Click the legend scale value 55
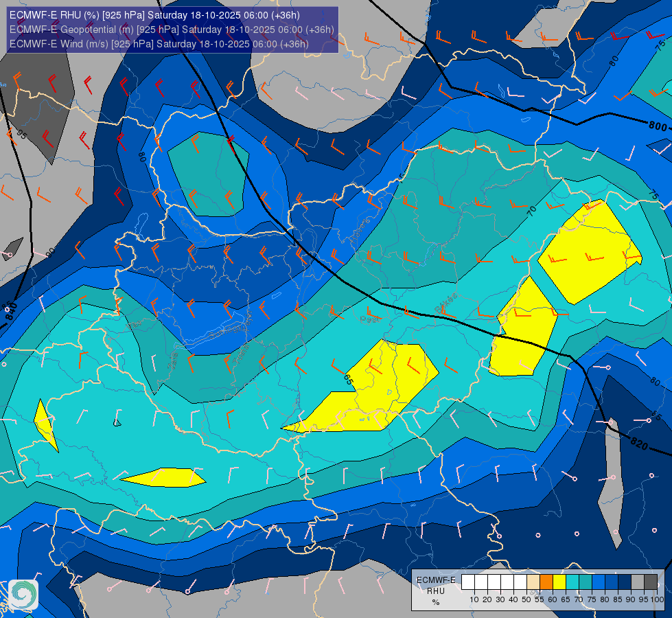This screenshot has width=672, height=618. (540, 599)
